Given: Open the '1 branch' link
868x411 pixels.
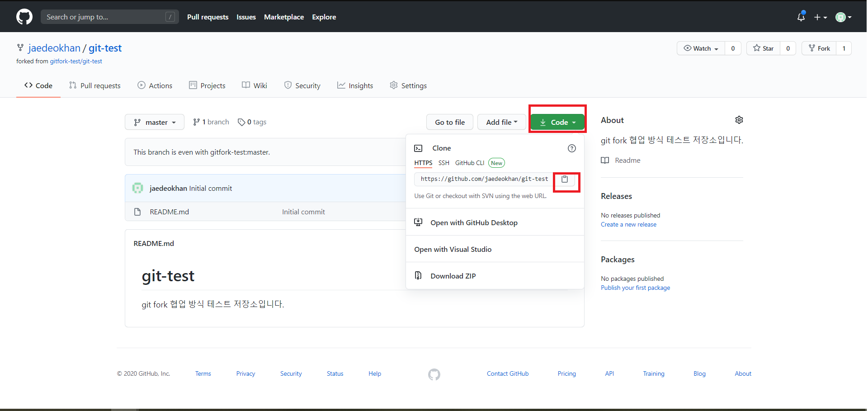Looking at the screenshot, I should (x=211, y=122).
